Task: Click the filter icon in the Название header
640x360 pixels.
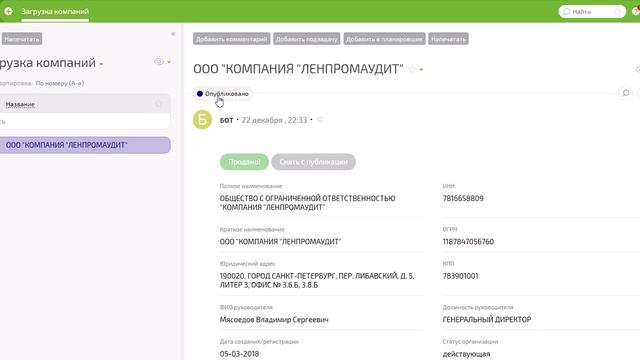Action: pos(158,104)
